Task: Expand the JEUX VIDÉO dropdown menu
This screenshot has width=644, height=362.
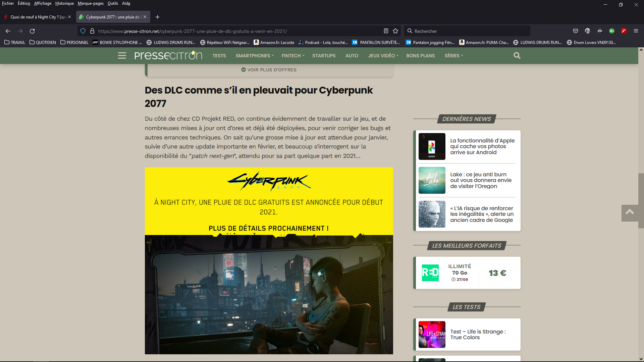Action: [x=383, y=56]
